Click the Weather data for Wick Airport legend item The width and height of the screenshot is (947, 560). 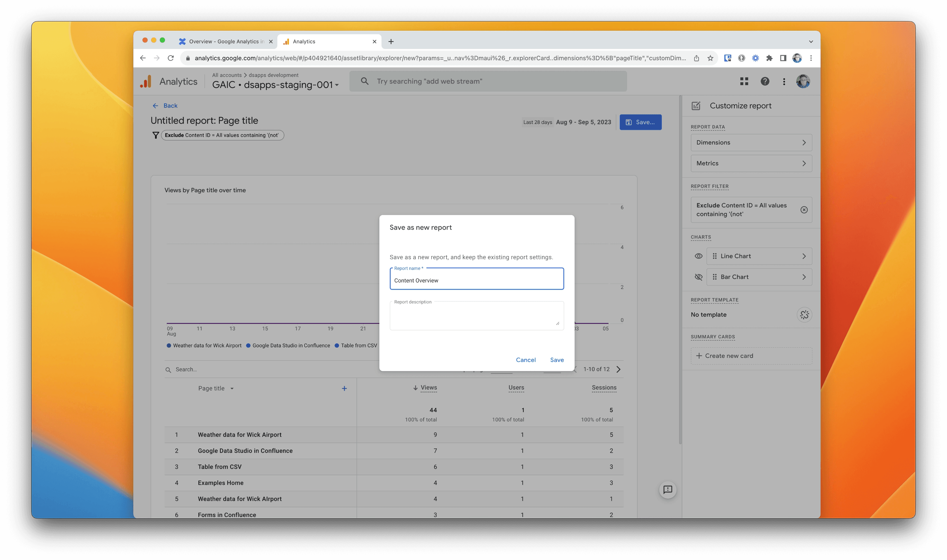204,345
